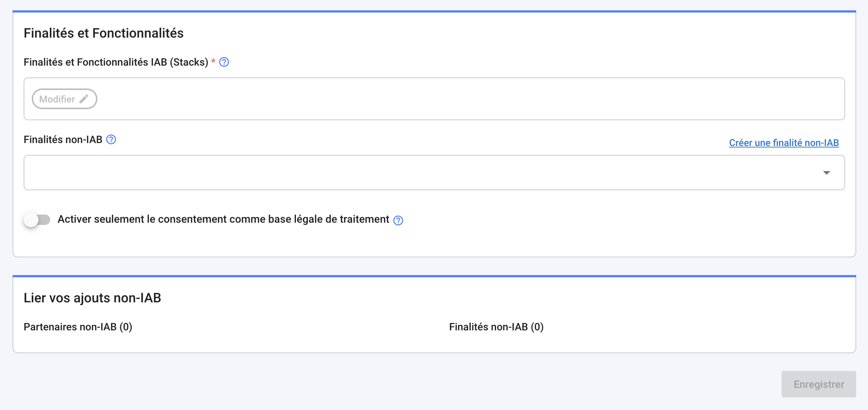Click the Modifier button in the Stacks field

coord(65,99)
